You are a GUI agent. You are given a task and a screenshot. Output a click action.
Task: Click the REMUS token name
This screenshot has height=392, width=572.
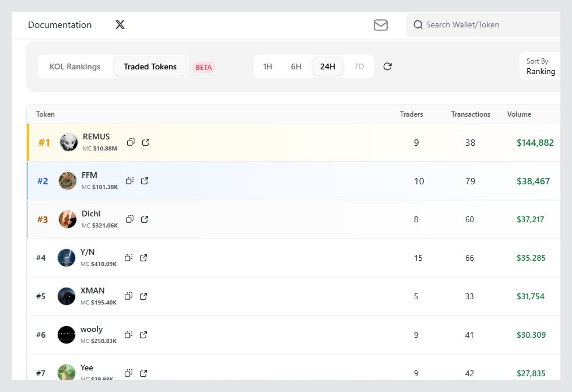point(96,136)
